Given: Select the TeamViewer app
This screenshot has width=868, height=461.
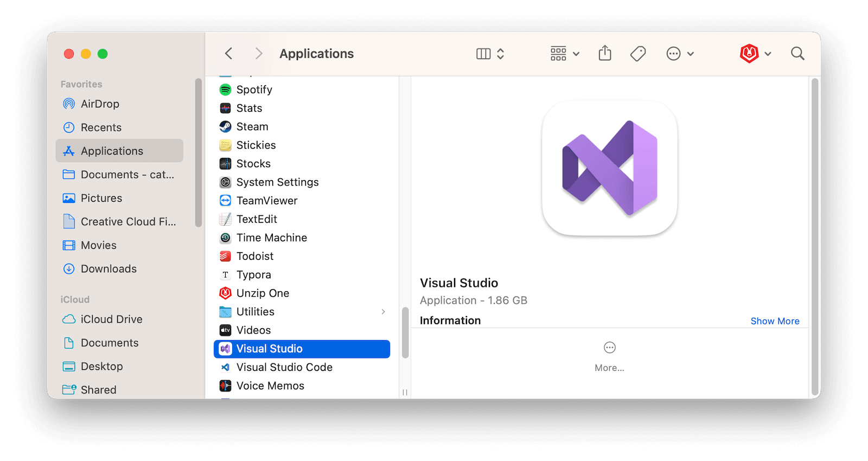Looking at the screenshot, I should pyautogui.click(x=302, y=201).
